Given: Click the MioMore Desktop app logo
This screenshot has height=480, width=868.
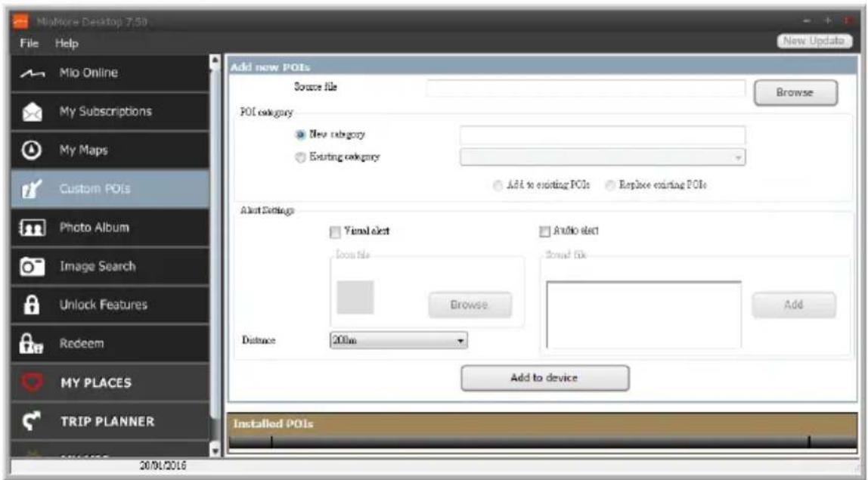Looking at the screenshot, I should 21,22.
